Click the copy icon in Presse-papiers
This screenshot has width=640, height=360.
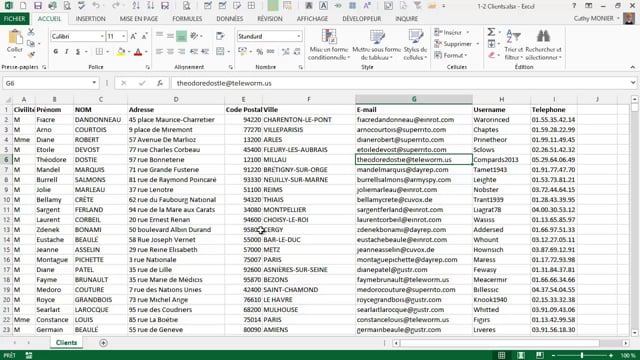tap(31, 43)
